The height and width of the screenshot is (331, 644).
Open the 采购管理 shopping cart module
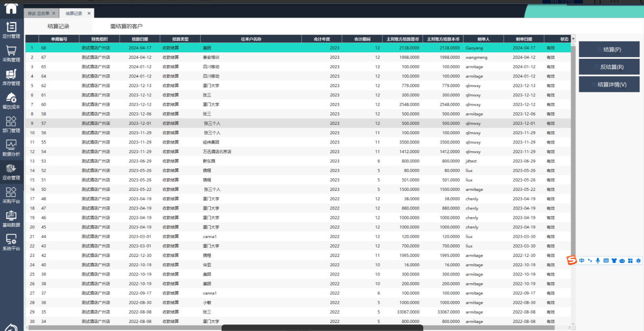pos(11,53)
